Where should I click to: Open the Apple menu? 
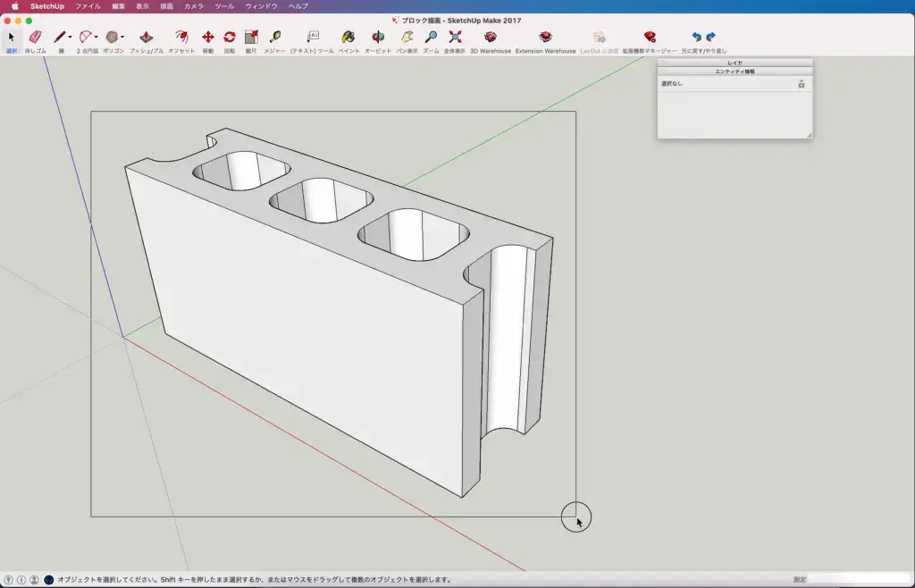tap(15, 6)
